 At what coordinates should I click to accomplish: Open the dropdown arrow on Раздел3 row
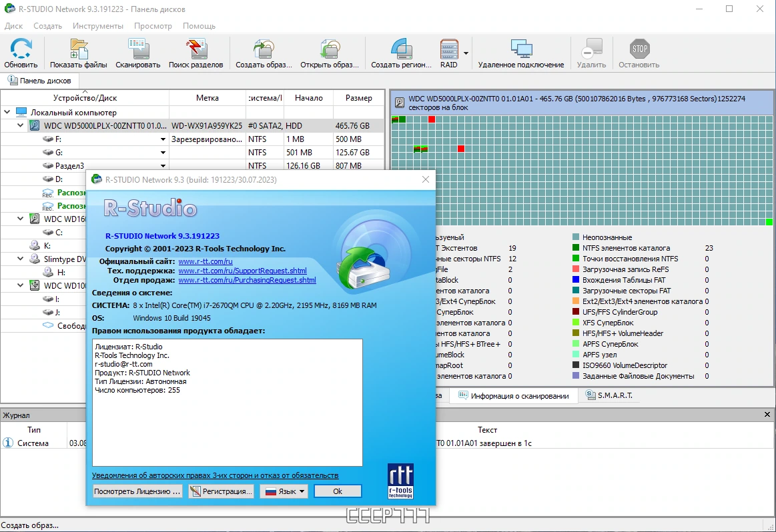(x=163, y=166)
